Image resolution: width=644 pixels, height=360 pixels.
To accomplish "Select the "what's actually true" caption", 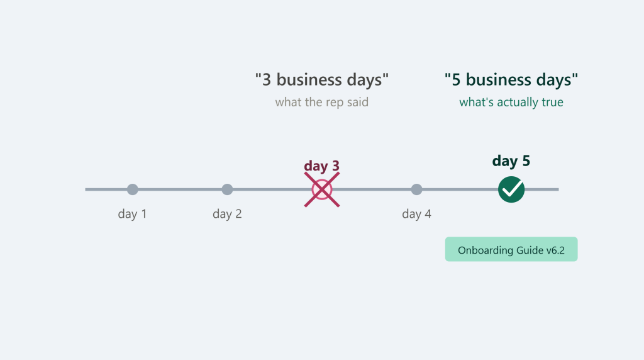I will pyautogui.click(x=511, y=102).
